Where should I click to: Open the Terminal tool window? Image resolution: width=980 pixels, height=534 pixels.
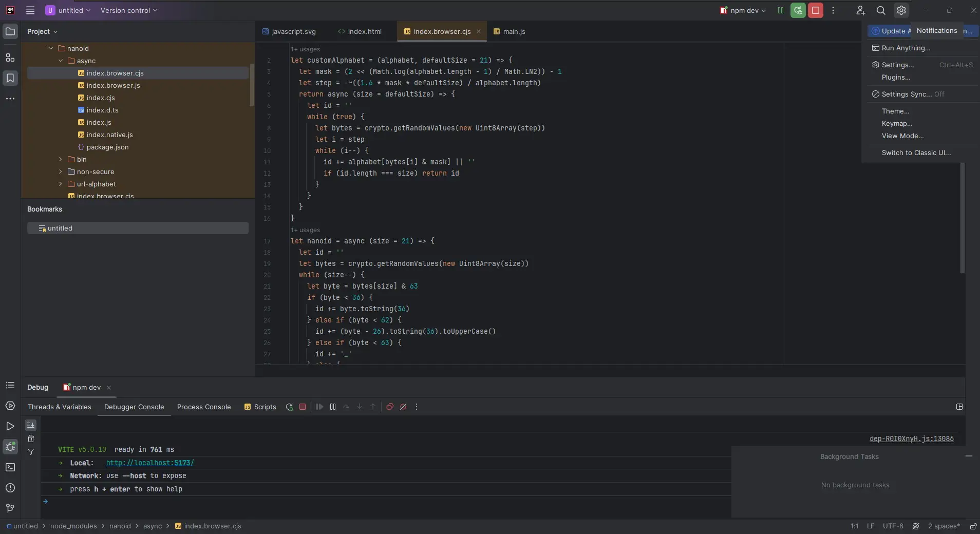pos(10,467)
